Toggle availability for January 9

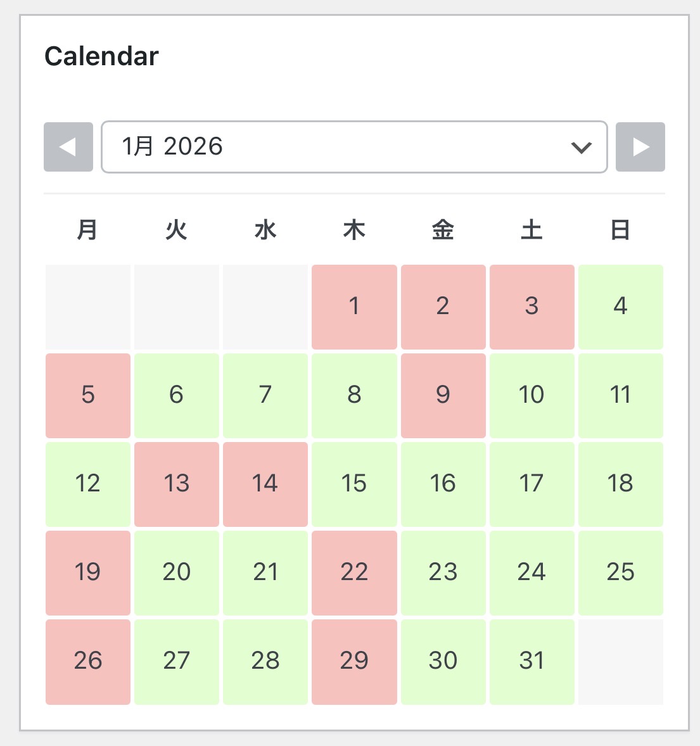[x=443, y=396]
